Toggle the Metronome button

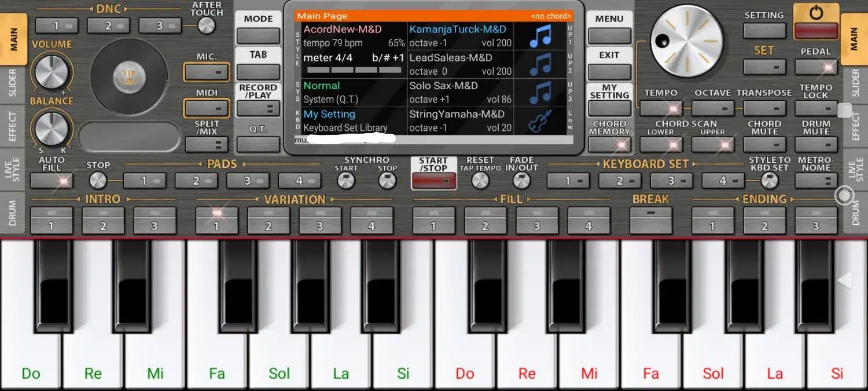[x=816, y=181]
